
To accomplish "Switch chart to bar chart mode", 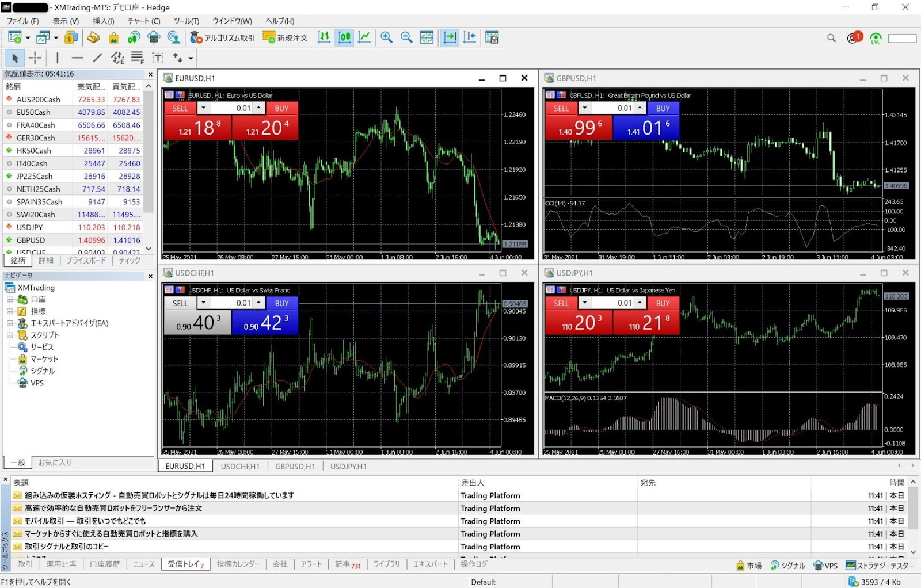I will click(324, 37).
